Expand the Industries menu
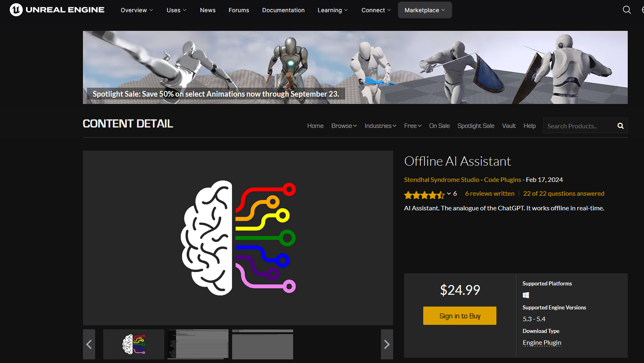 pyautogui.click(x=380, y=126)
